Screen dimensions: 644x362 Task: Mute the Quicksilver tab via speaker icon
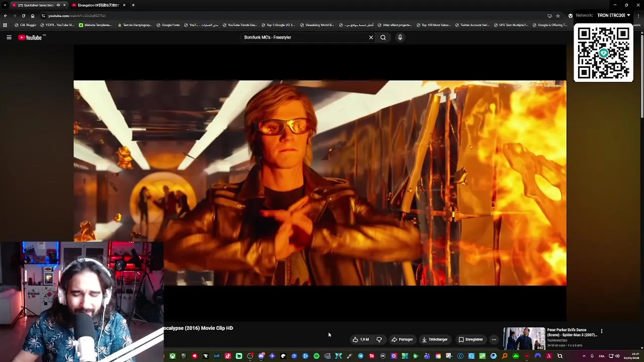58,5
